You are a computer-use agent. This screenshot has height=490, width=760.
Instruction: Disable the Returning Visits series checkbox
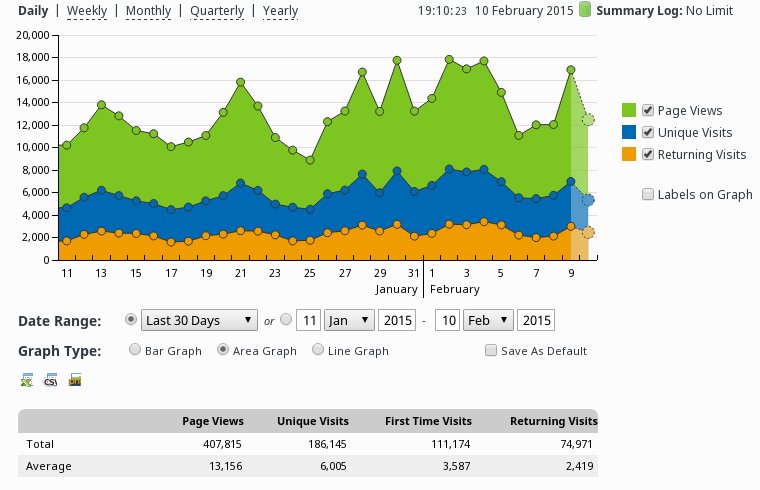(x=648, y=154)
